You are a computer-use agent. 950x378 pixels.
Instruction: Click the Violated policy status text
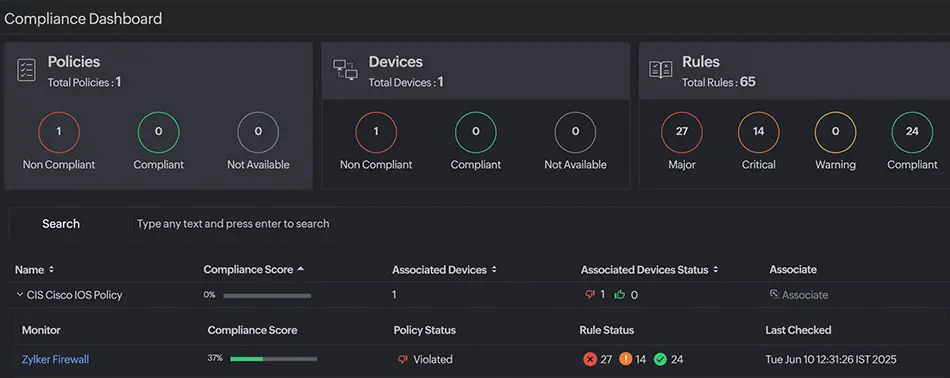(433, 359)
